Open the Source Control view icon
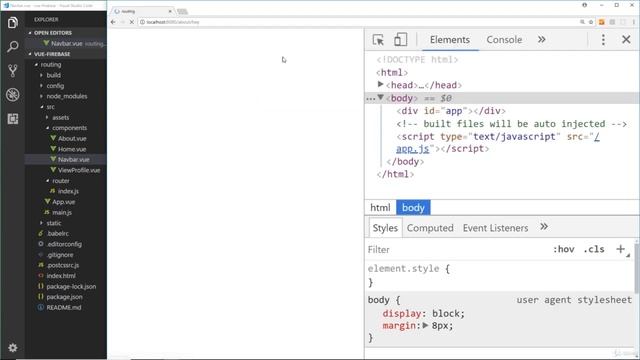Image resolution: width=640 pixels, height=360 pixels. coord(13,71)
